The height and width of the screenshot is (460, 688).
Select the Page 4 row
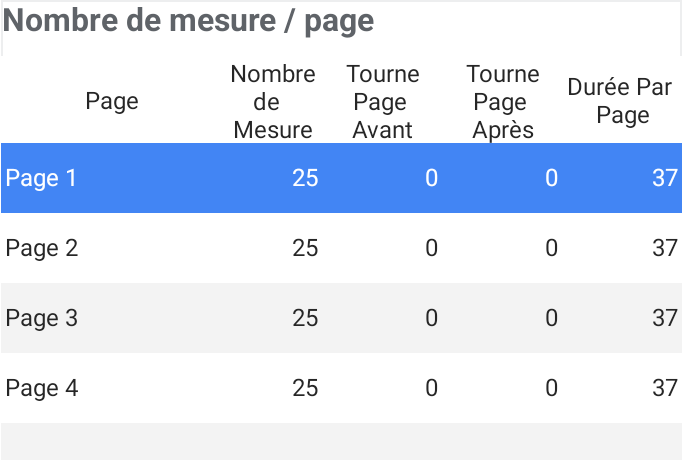tap(341, 388)
